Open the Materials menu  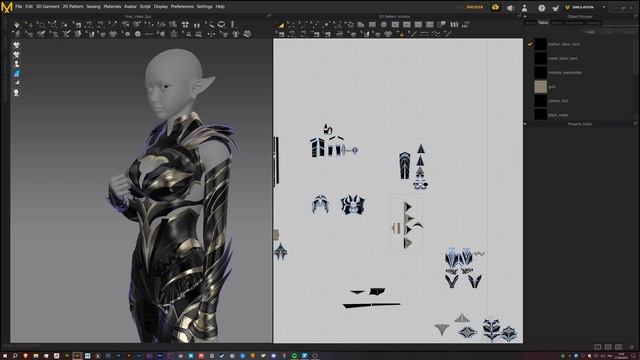(x=112, y=7)
